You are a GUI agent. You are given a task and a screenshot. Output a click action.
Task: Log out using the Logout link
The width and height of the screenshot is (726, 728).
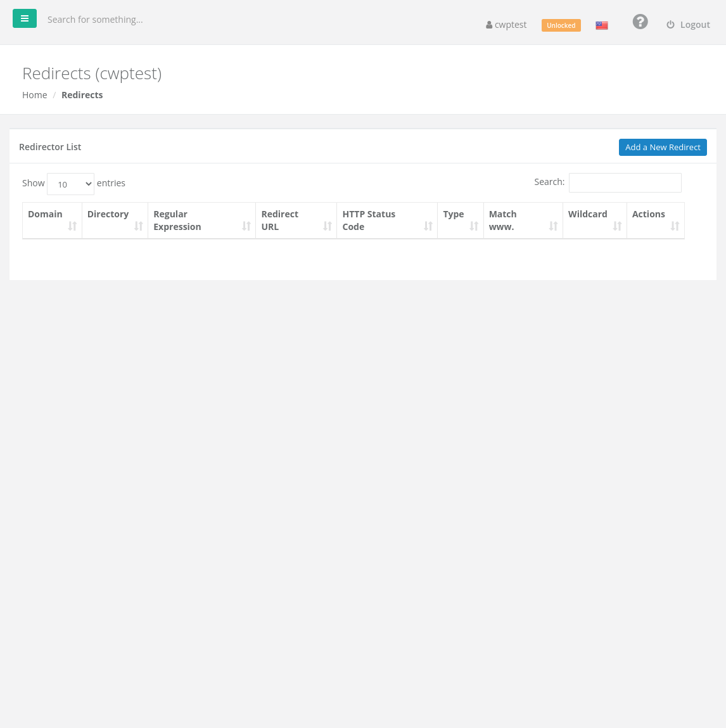click(688, 25)
